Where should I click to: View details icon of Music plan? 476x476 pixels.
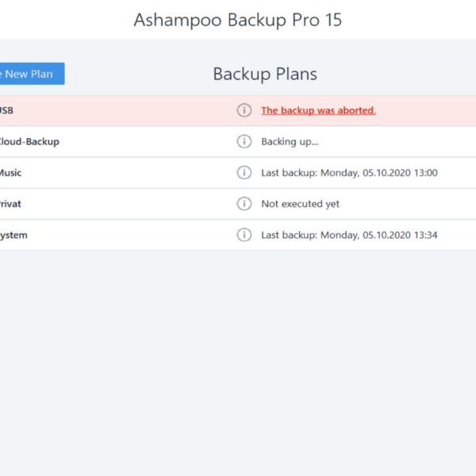click(x=244, y=173)
